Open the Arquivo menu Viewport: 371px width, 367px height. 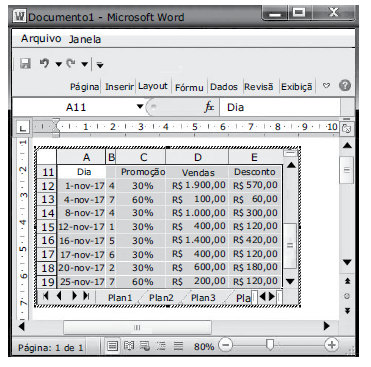[x=41, y=39]
